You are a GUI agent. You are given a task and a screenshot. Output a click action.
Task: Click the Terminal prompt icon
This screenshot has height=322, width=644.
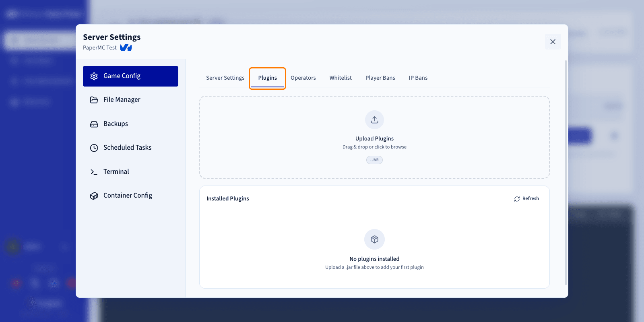pyautogui.click(x=94, y=172)
